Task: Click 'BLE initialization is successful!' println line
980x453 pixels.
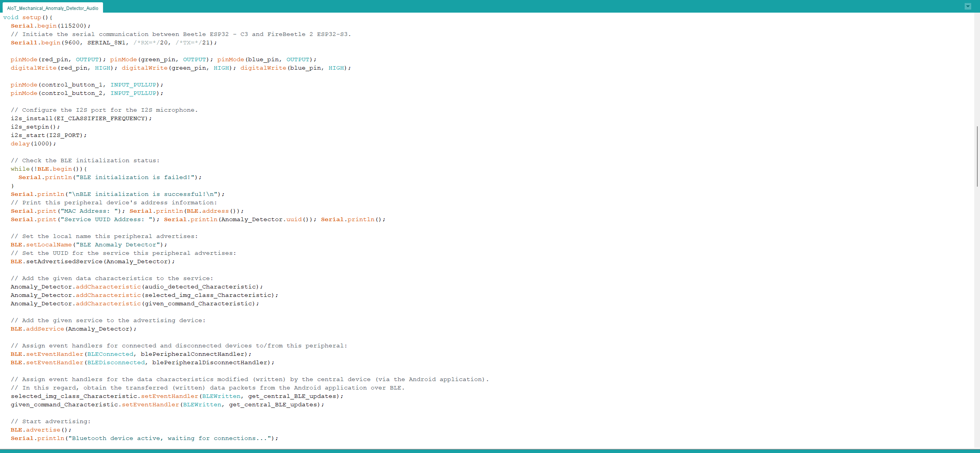Action: [x=118, y=194]
